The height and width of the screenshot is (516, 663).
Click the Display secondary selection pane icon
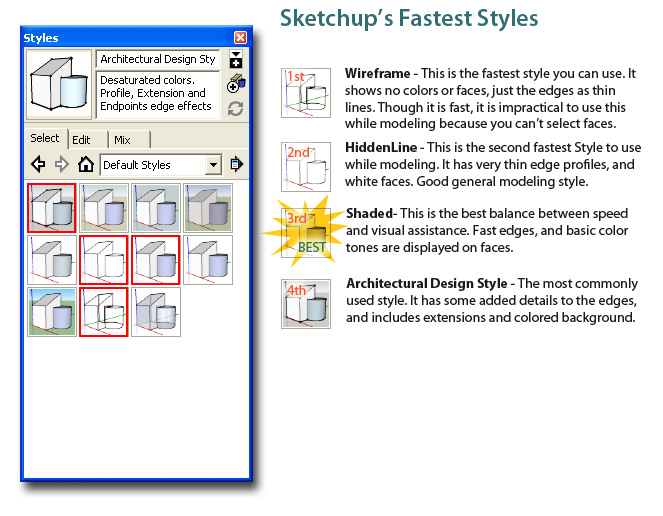[x=236, y=59]
